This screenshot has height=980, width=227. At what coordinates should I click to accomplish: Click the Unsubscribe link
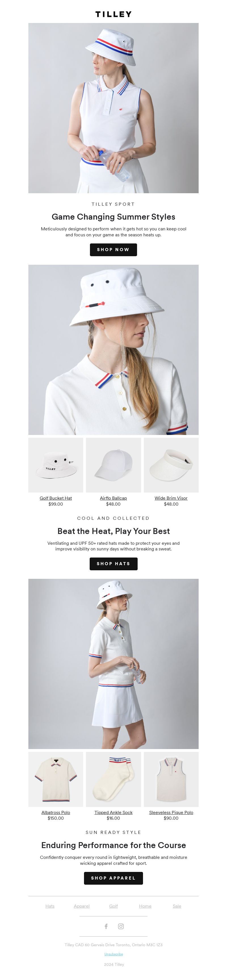pyautogui.click(x=113, y=954)
